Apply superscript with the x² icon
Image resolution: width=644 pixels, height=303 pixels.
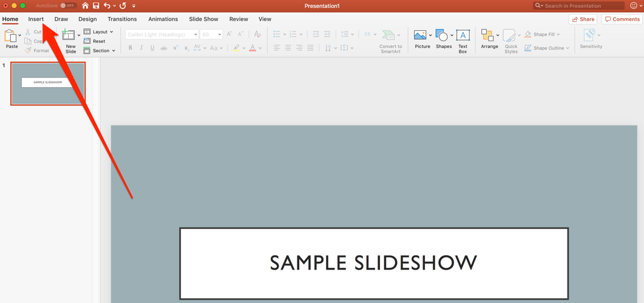[175, 48]
